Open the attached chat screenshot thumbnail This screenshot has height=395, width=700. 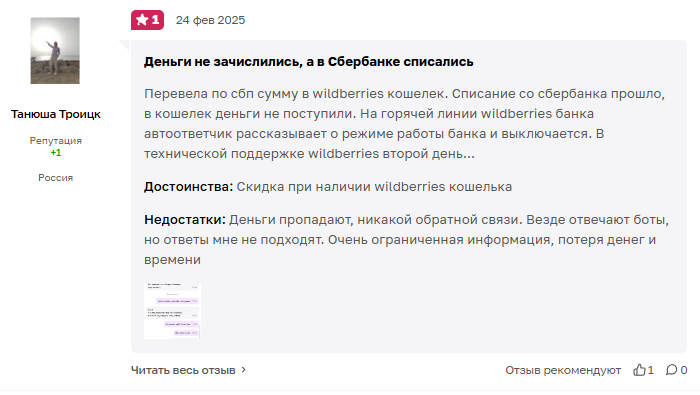point(172,311)
